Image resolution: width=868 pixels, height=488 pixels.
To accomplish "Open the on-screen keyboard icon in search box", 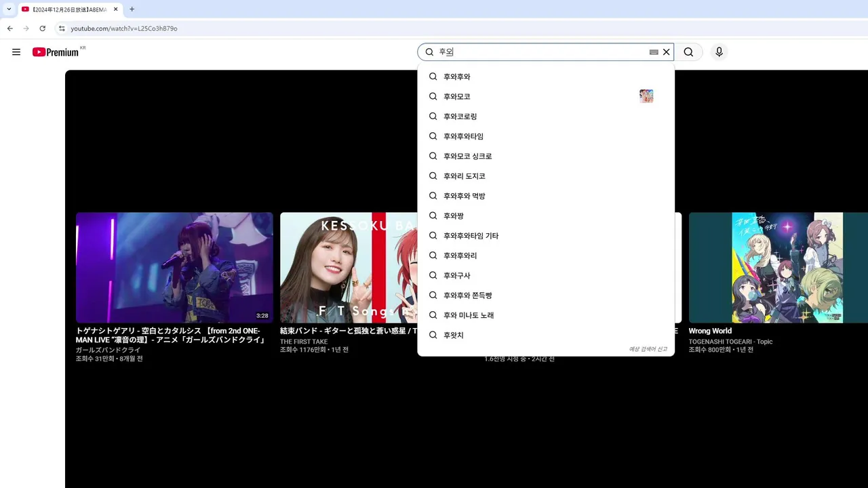I will 654,52.
